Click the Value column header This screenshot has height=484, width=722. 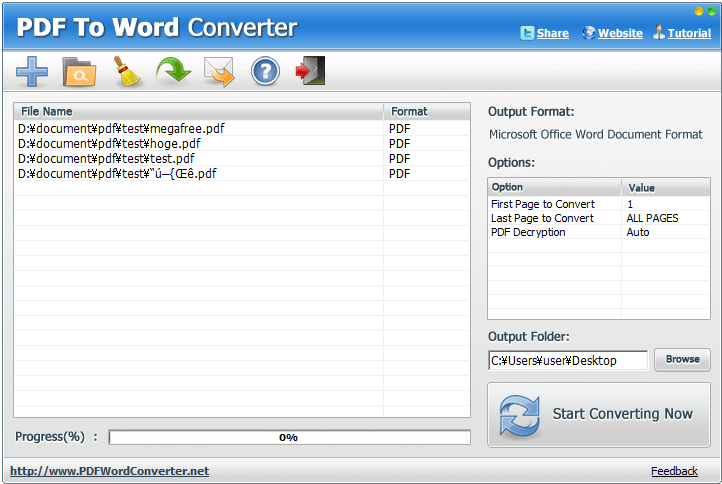(x=666, y=187)
